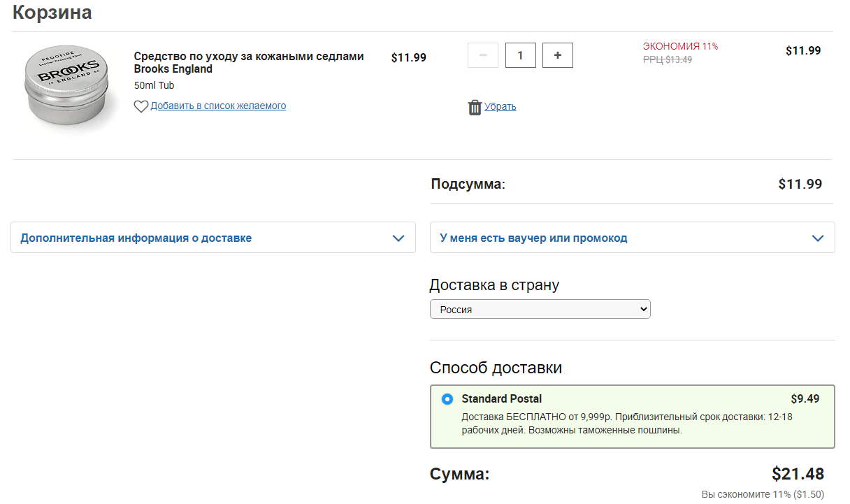Click the ЭКОНОМИЯ 11% savings label
Screen dimensions: 850x504
(680, 46)
